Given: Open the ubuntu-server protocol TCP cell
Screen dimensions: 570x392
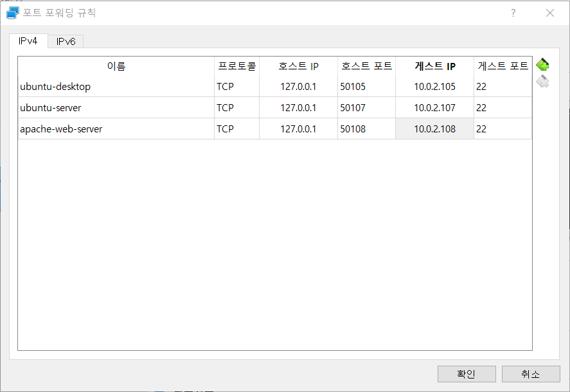Looking at the screenshot, I should point(236,107).
